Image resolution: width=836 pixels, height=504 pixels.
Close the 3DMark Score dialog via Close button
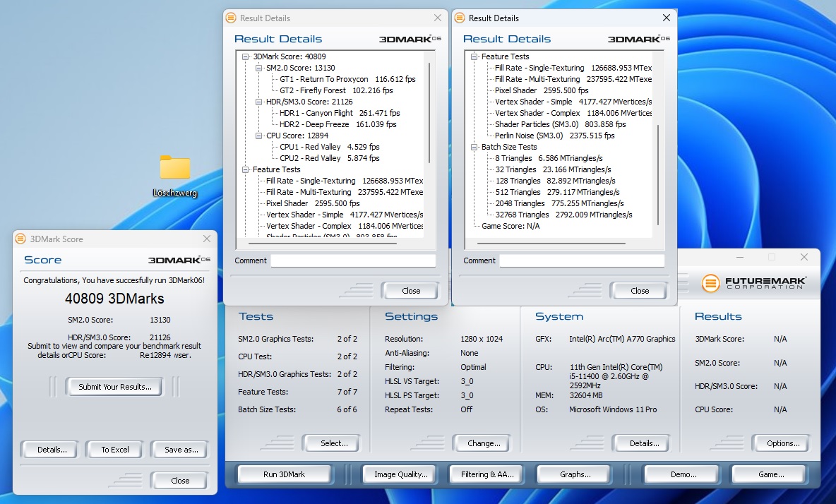180,481
